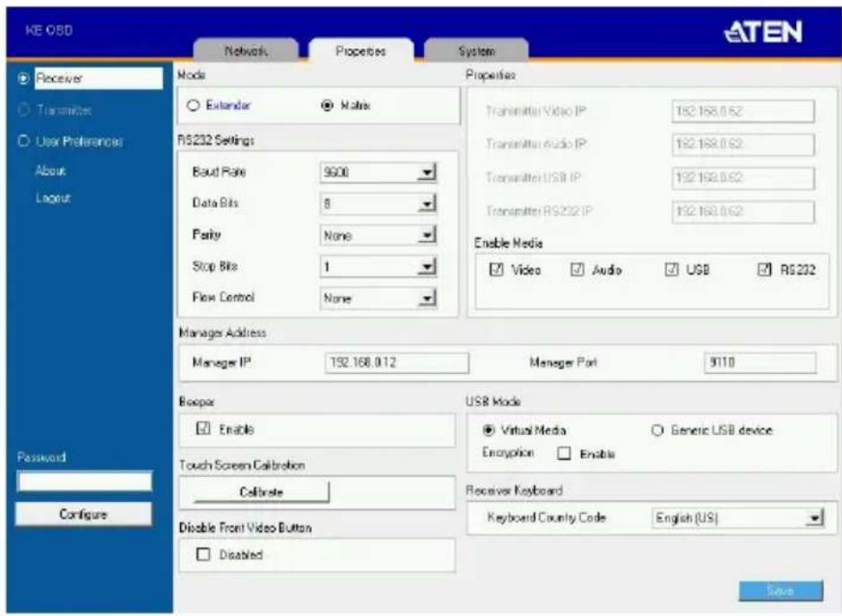Click the Transmitter USB IP field
The height and width of the screenshot is (616, 842).
point(743,178)
